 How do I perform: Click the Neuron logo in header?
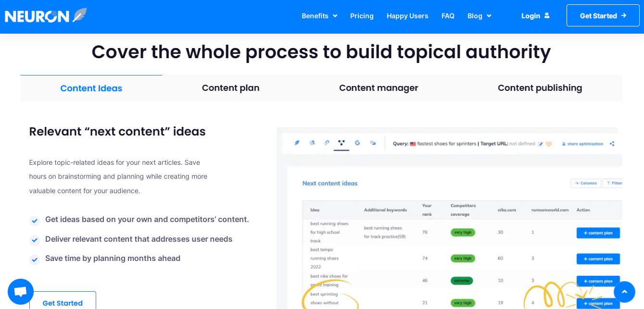46,15
